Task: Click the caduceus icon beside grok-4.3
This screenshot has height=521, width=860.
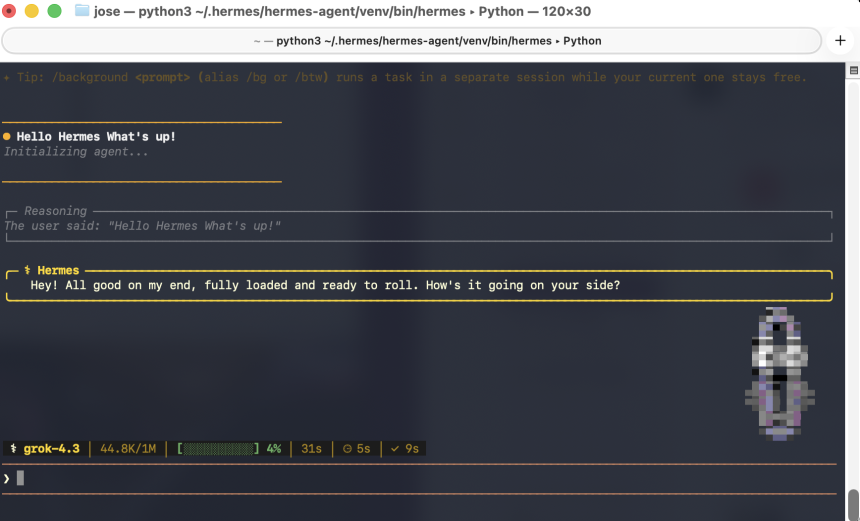Action: point(13,449)
